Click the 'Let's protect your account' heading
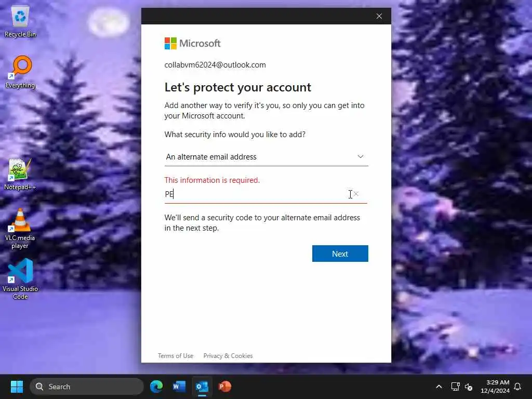Viewport: 532px width, 399px height. (x=238, y=87)
